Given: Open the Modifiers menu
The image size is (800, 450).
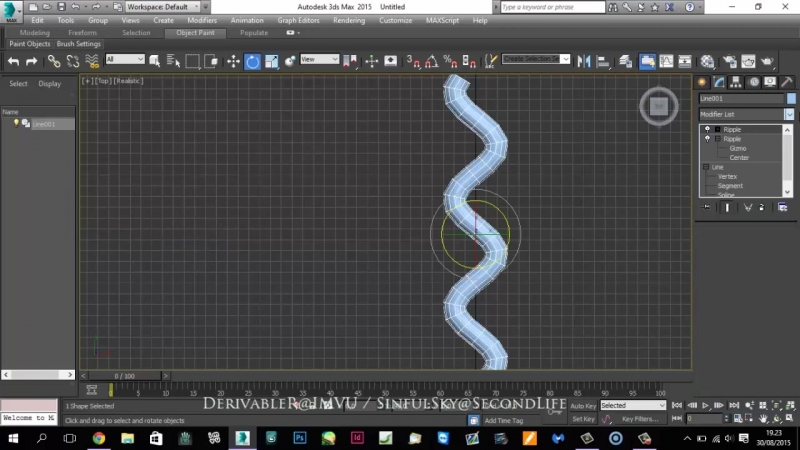Looking at the screenshot, I should tap(202, 20).
